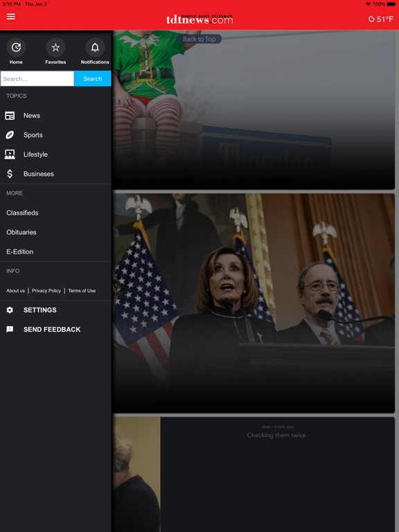
Task: Click the Settings gear icon
Action: coord(10,310)
